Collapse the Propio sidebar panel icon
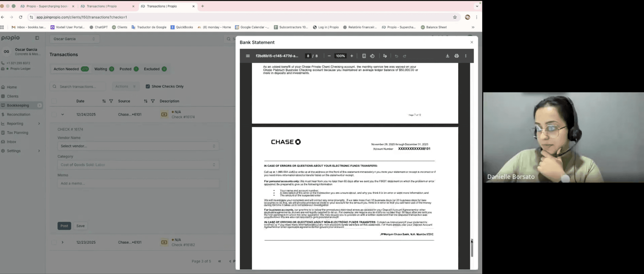Screen dimensions: 644x274 pos(37,38)
